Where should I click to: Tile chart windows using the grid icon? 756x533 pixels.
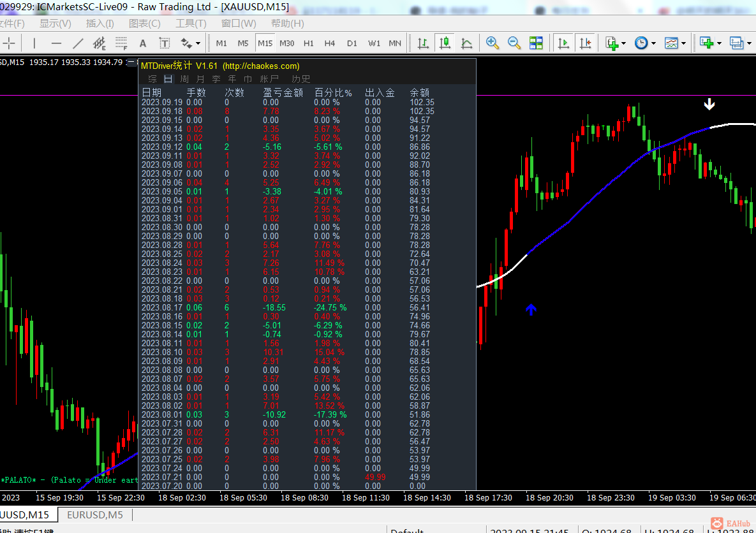coord(536,43)
